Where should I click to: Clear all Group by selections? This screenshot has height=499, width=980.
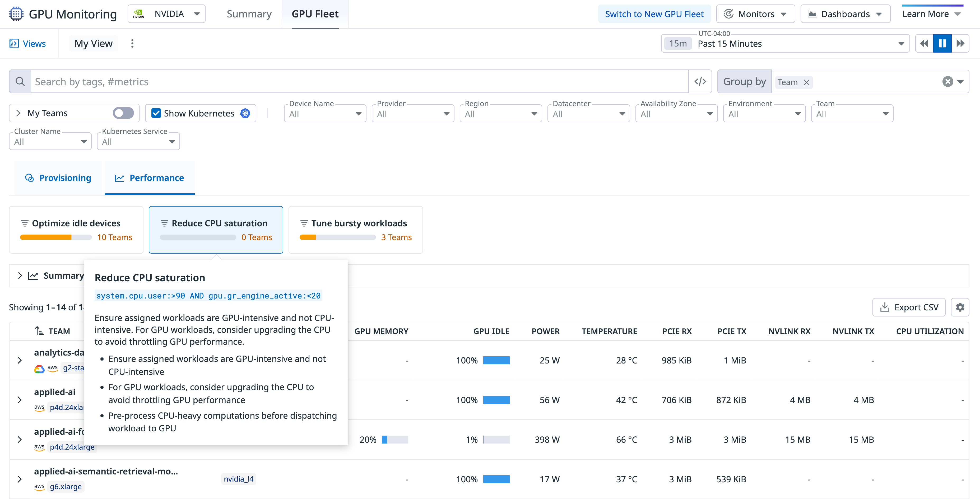click(x=948, y=81)
